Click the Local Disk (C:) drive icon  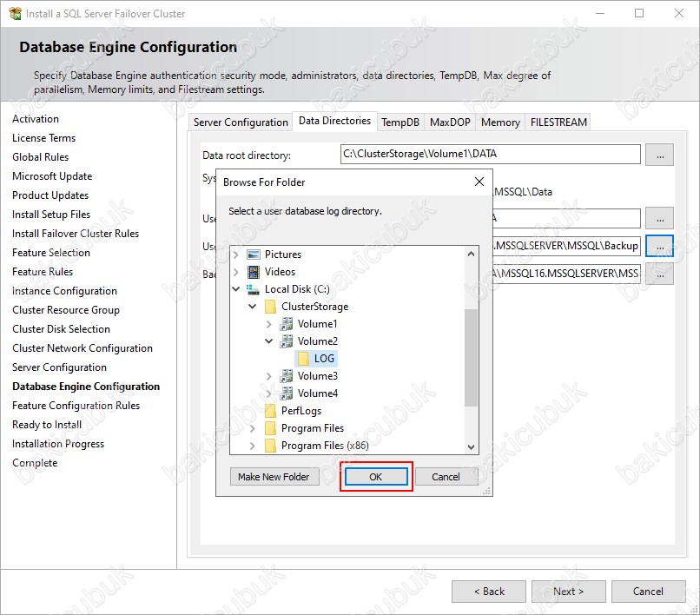click(x=253, y=289)
